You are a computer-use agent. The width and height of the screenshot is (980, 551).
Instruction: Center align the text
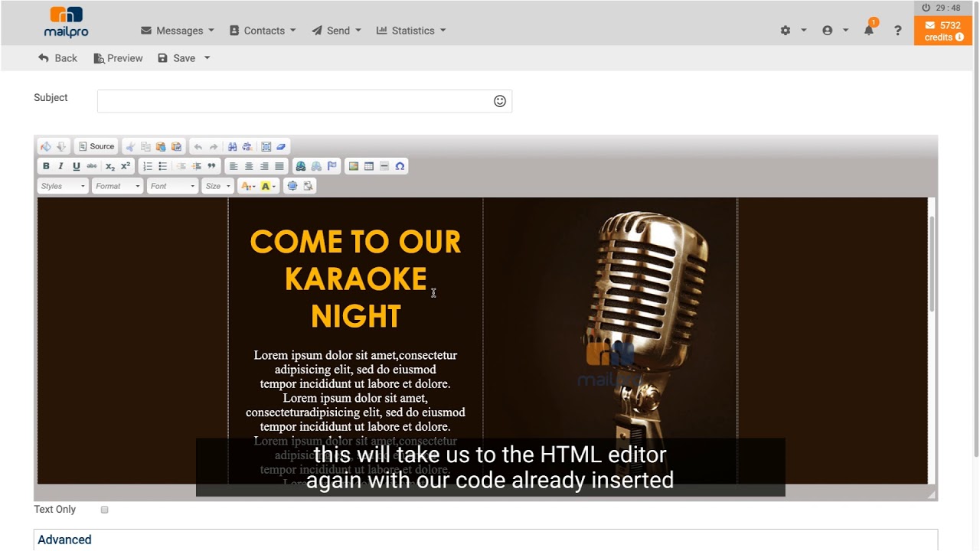[x=249, y=166]
